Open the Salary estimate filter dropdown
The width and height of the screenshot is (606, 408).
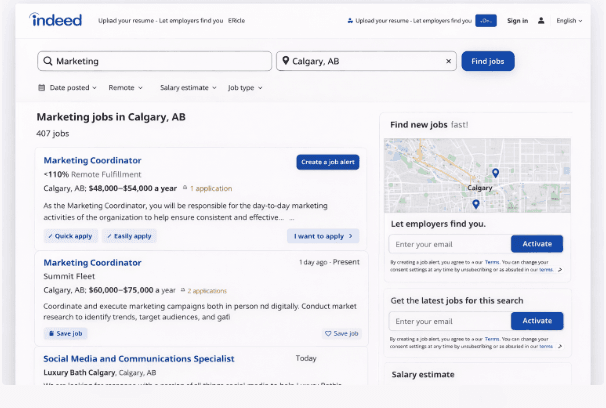coord(188,88)
